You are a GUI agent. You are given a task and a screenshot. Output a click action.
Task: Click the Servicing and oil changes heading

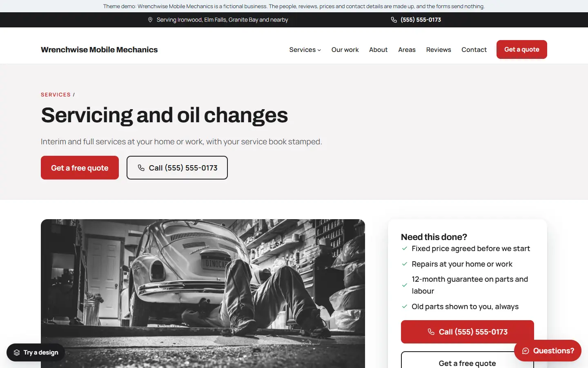[165, 115]
